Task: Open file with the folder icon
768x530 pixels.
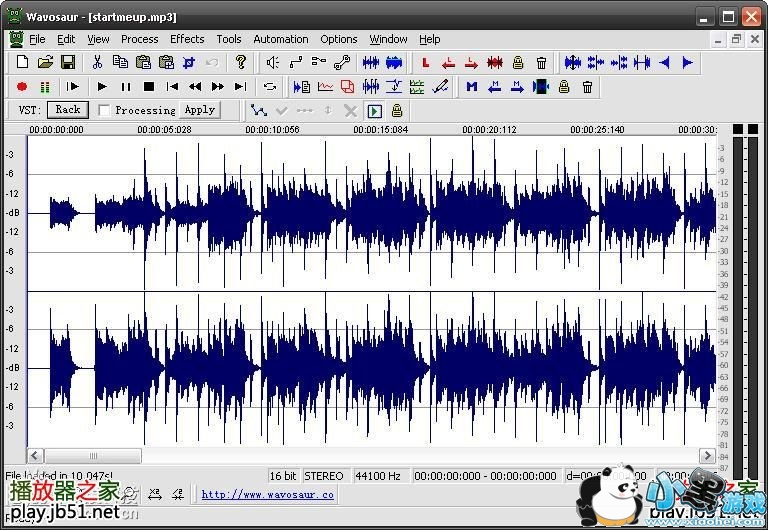Action: [x=45, y=62]
